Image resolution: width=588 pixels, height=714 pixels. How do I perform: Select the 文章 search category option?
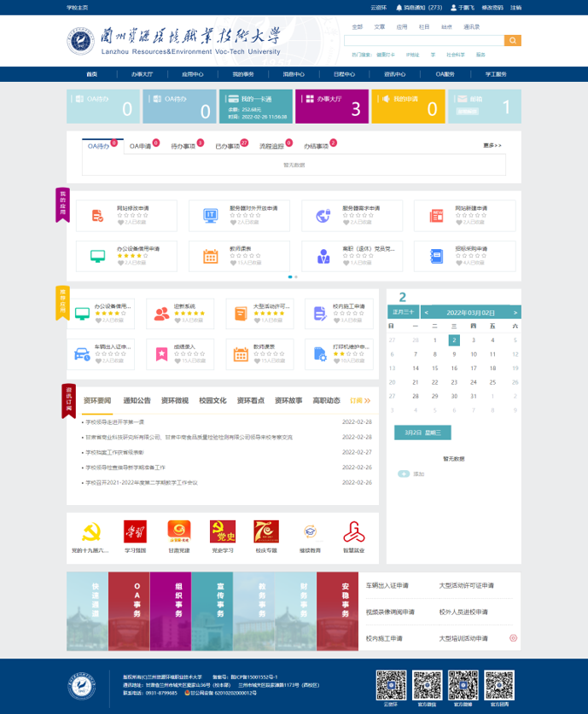(379, 26)
